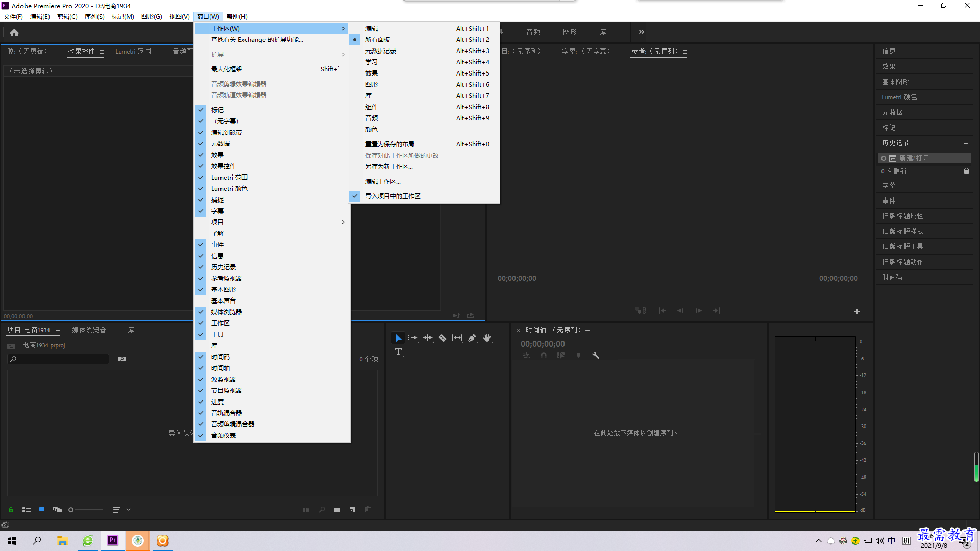Viewport: 980px width, 551px height.
Task: Create new bin folder icon
Action: [337, 509]
